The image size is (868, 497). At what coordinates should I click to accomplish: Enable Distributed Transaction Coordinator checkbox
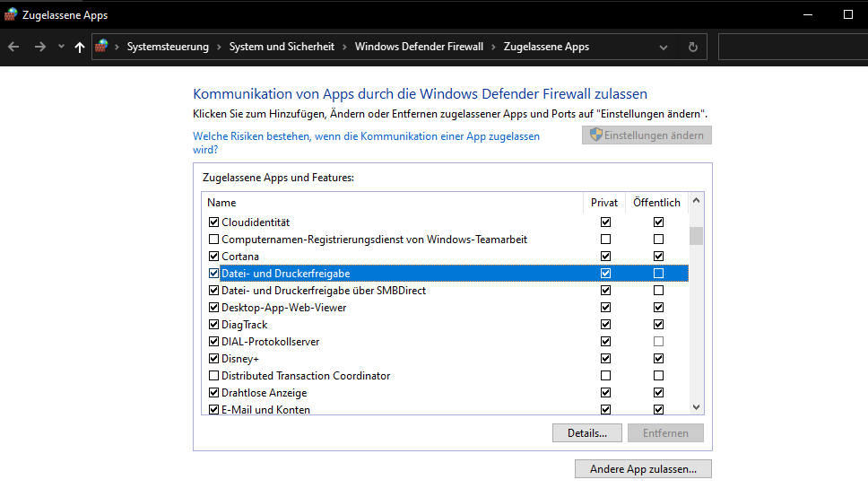tap(213, 376)
